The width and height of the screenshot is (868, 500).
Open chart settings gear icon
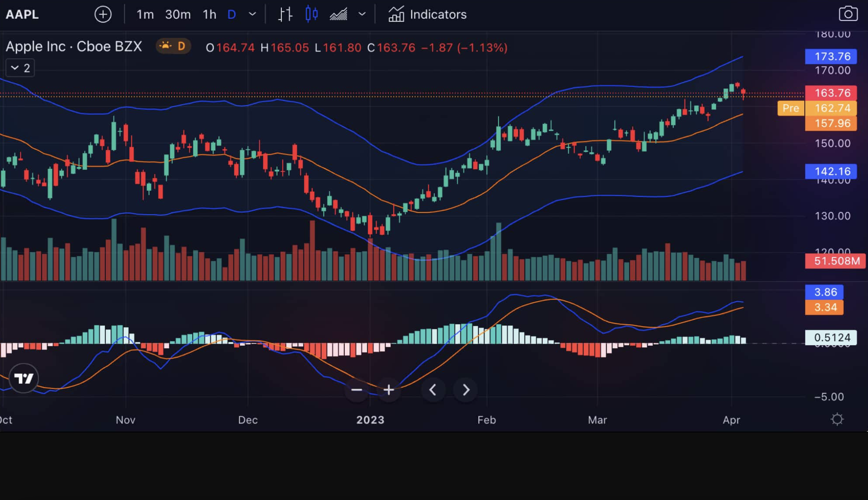pos(837,419)
